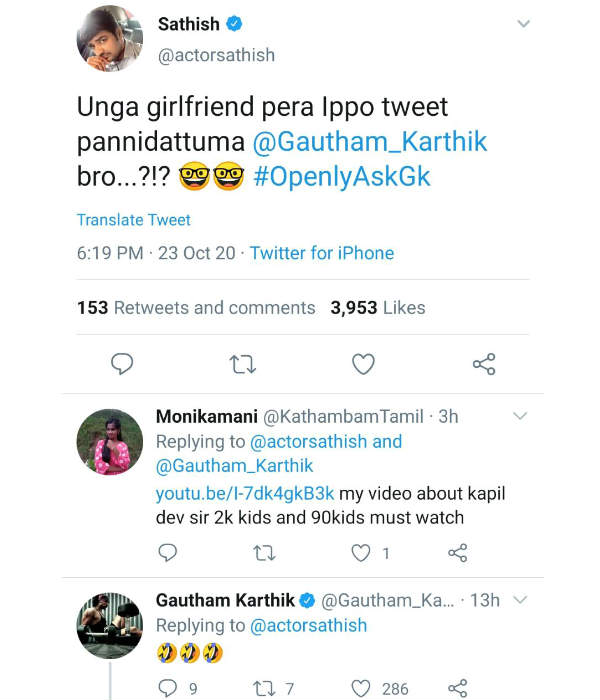600x700 pixels.
Task: View the 153 Retweets and comments
Action: [196, 308]
